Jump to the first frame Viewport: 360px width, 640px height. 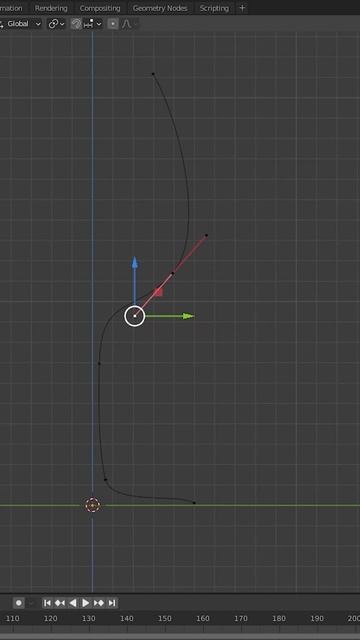point(47,603)
